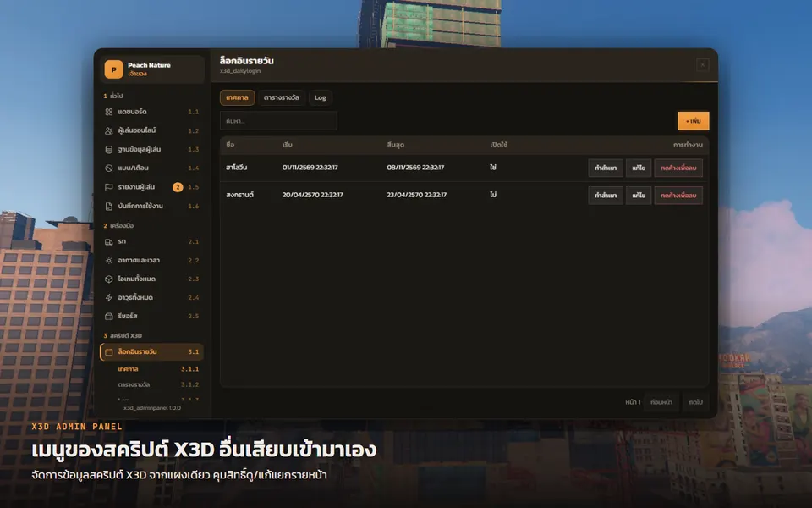Click section heading '2 เครื่องมือ'

[x=118, y=225]
